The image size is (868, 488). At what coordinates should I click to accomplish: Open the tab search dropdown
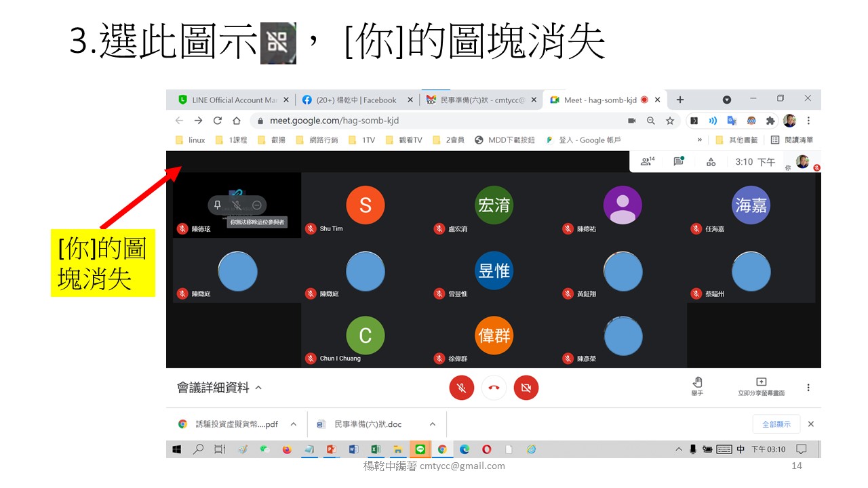(727, 100)
